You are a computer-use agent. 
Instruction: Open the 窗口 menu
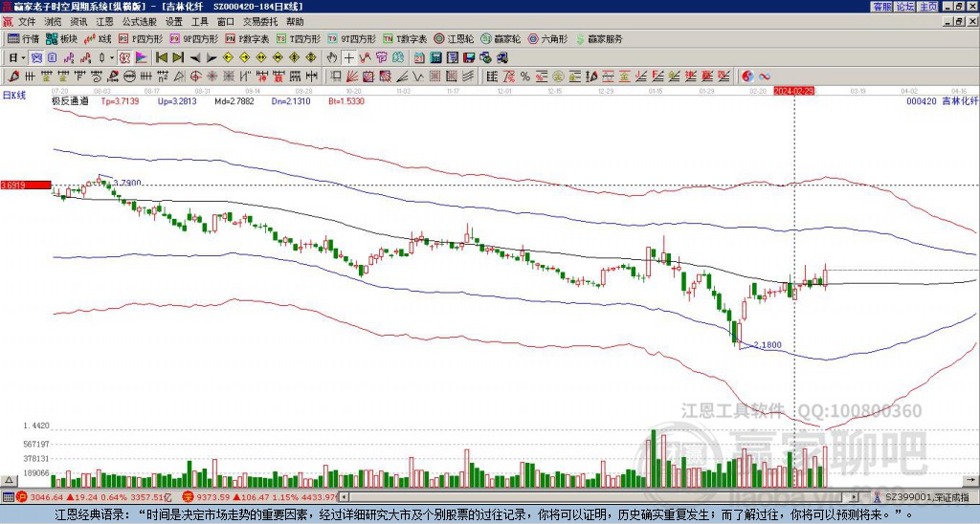pyautogui.click(x=226, y=22)
